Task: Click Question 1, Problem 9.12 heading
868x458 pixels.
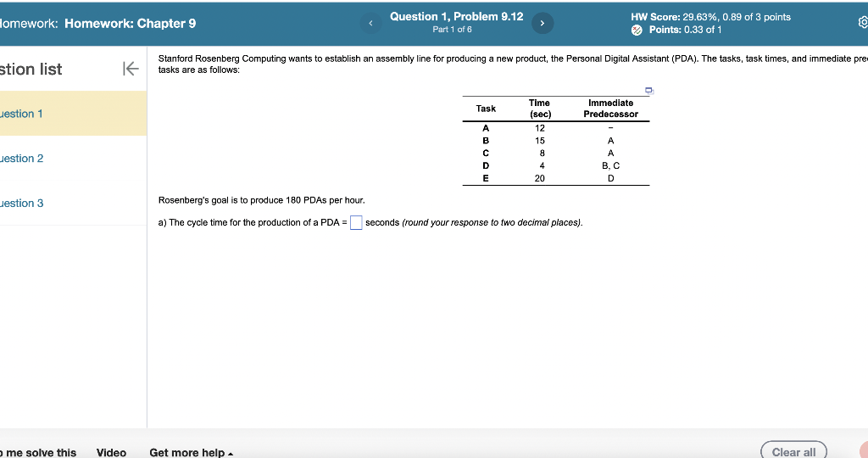Action: click(457, 17)
